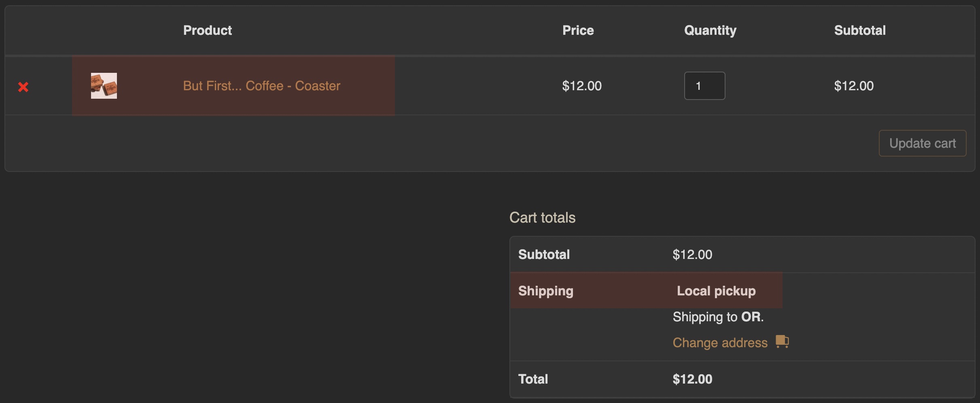Select the item row's $12.00 subtotal
The height and width of the screenshot is (403, 980).
(854, 86)
